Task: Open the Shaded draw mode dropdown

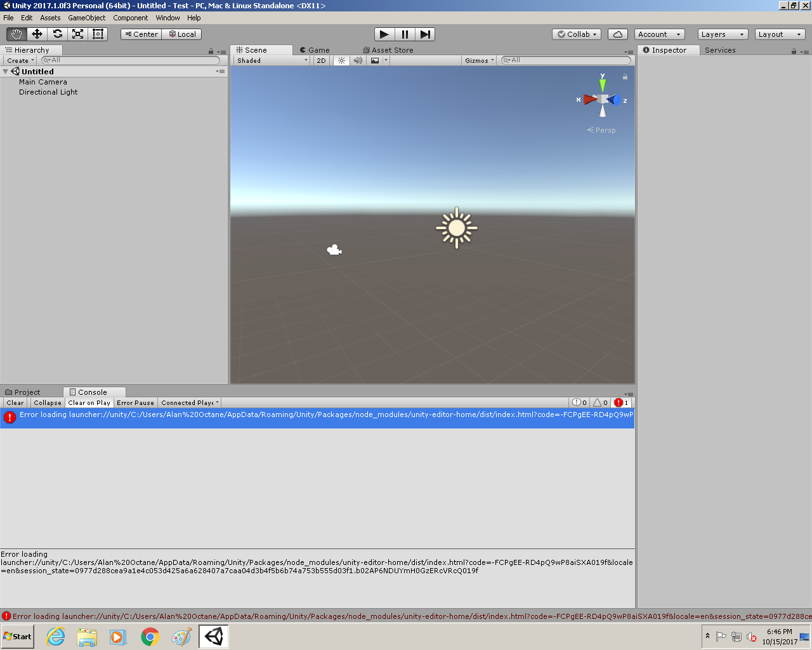Action: click(x=272, y=60)
